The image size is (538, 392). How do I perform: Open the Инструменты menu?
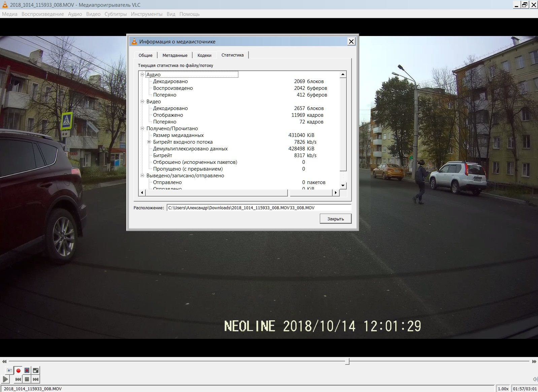click(x=146, y=14)
